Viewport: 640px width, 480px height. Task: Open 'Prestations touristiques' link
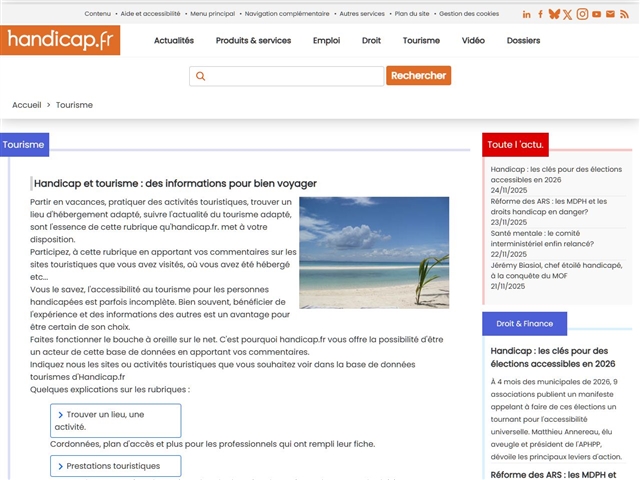coord(116,466)
